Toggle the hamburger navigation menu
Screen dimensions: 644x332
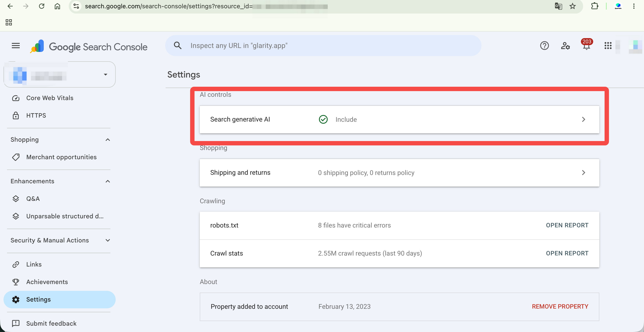tap(16, 46)
